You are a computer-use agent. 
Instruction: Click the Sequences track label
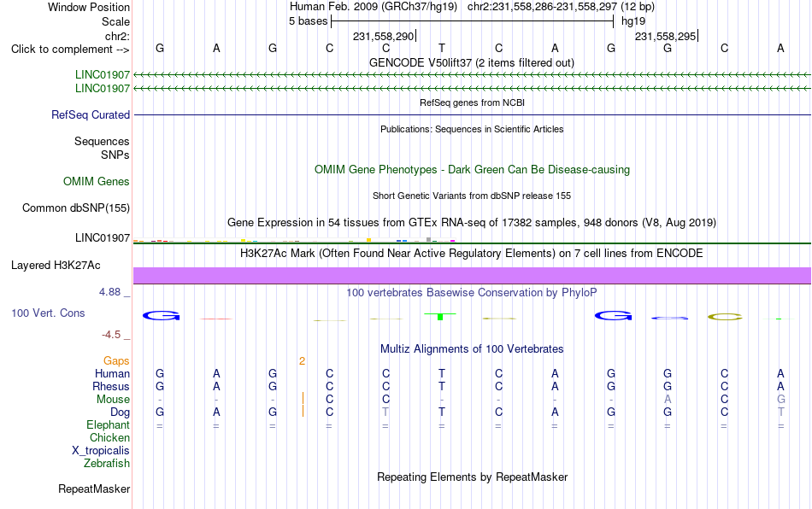(102, 141)
